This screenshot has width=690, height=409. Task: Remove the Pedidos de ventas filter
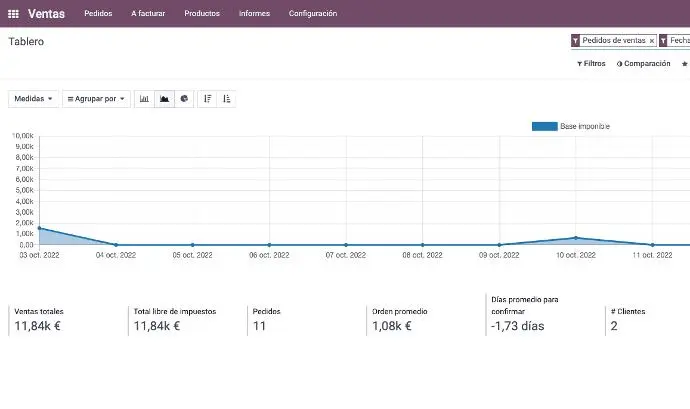652,41
